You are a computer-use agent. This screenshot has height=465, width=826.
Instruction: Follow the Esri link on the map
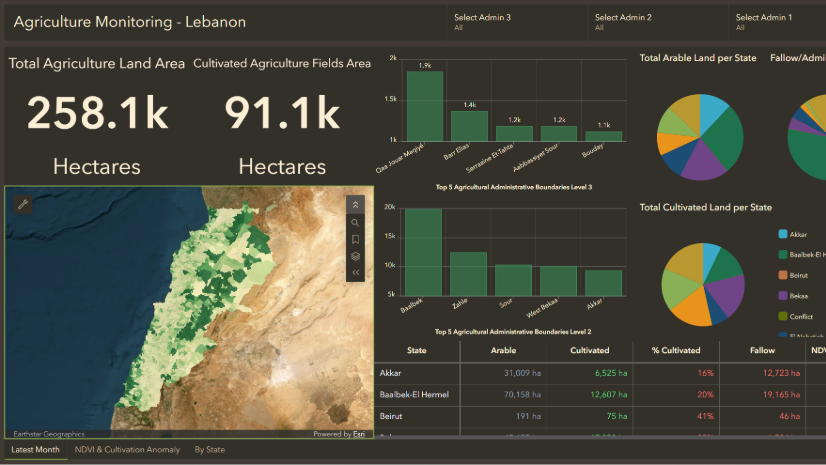click(x=359, y=434)
